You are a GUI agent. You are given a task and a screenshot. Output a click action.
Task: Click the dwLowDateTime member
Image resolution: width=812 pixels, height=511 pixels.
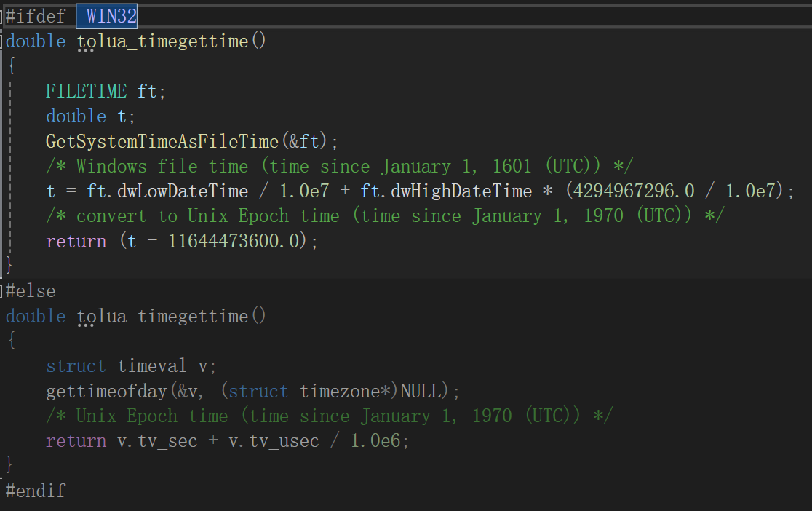point(183,191)
